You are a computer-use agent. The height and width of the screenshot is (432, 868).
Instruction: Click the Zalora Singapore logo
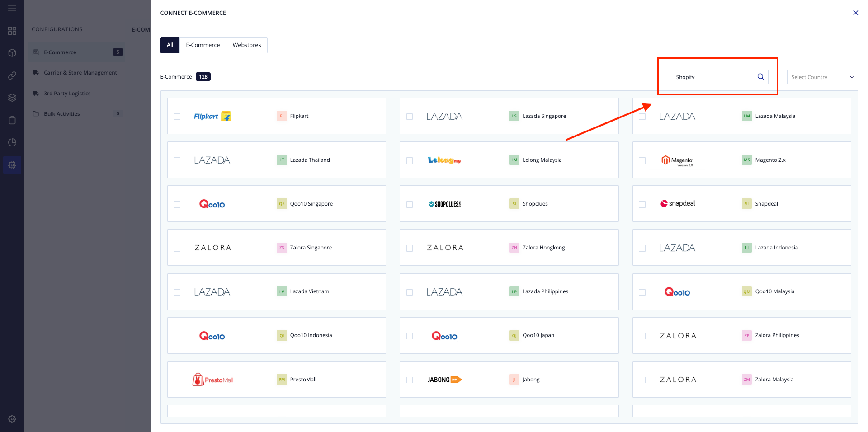pyautogui.click(x=212, y=248)
